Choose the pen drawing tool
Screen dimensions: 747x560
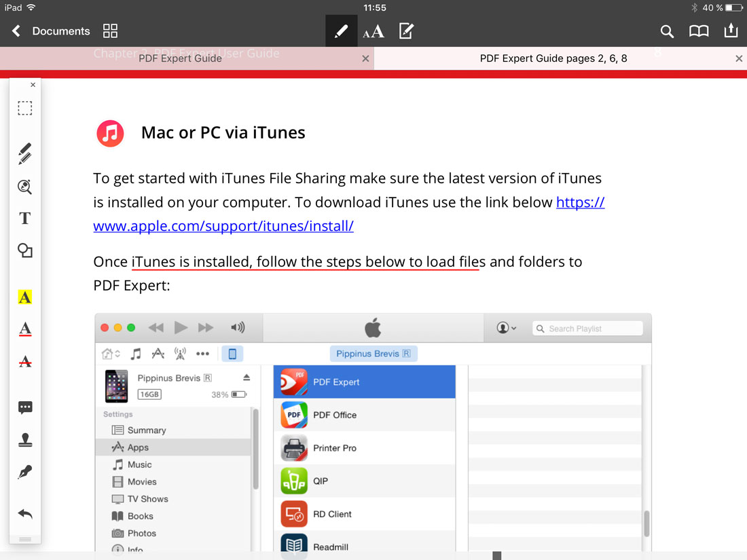coord(24,153)
